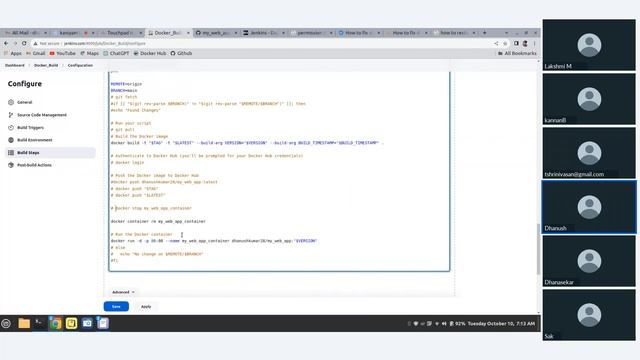Viewport: 640px width, 360px height.
Task: Open the tab search chevron in Chrome
Action: (x=507, y=33)
